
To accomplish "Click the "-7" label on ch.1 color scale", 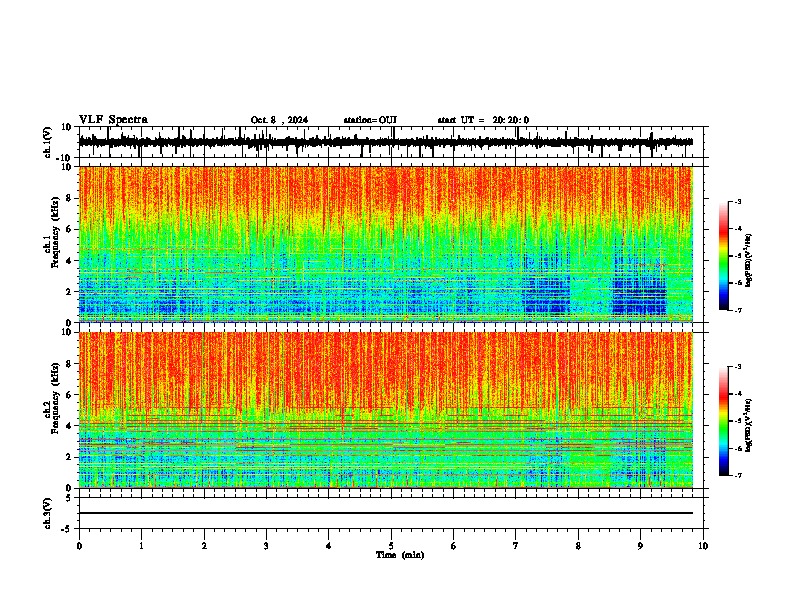I will click(738, 310).
